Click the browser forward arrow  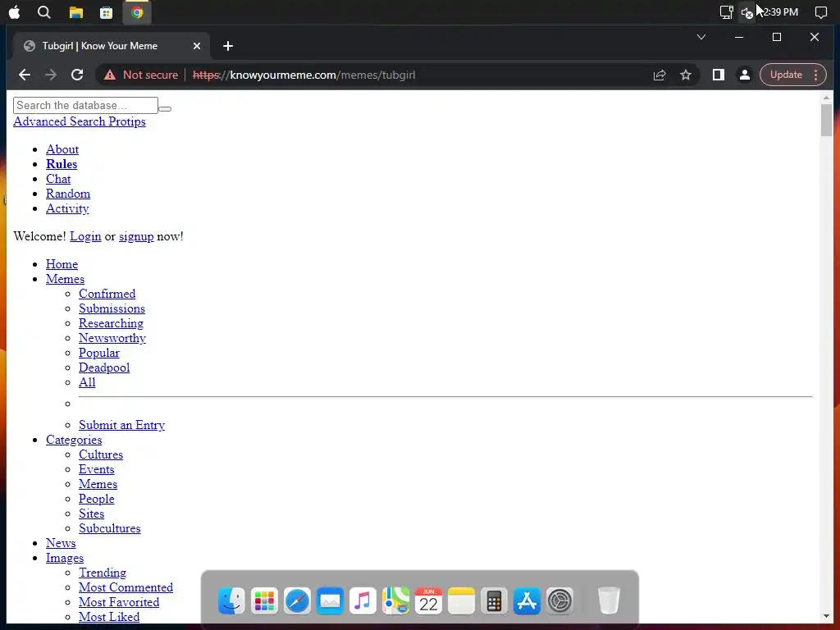tap(51, 75)
